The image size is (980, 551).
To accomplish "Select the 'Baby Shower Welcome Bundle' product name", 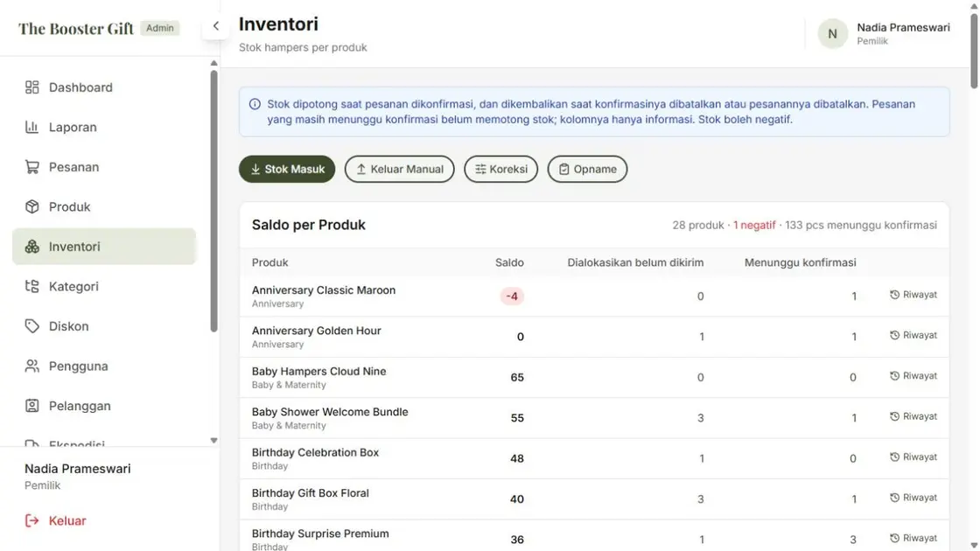I will coord(330,412).
